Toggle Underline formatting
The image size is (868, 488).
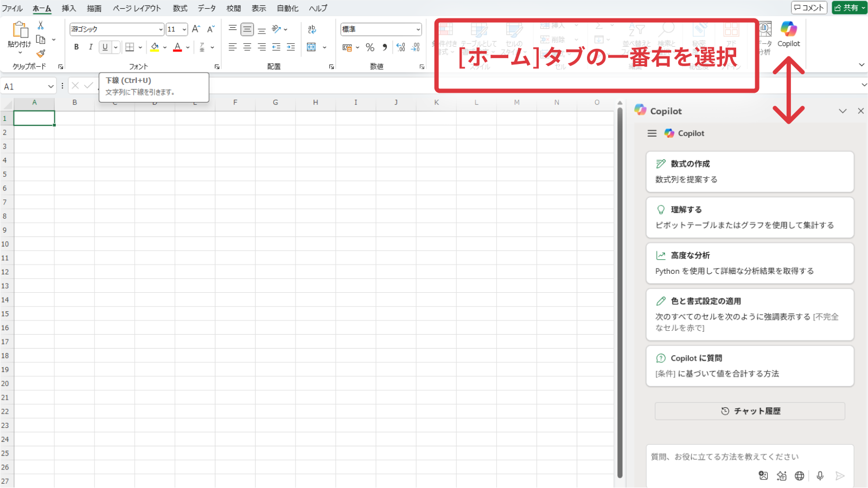point(105,47)
